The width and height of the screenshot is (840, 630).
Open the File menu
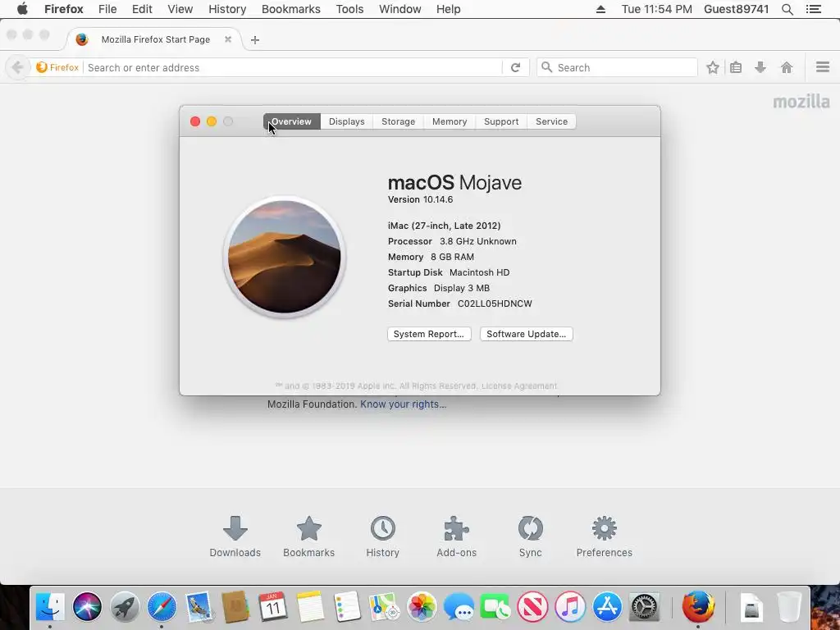(107, 9)
